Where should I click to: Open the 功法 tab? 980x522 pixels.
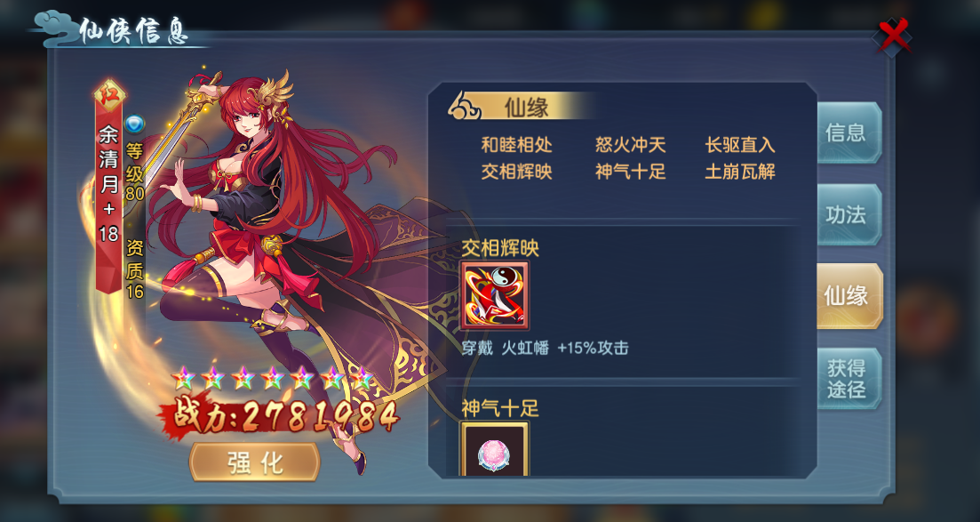point(849,214)
